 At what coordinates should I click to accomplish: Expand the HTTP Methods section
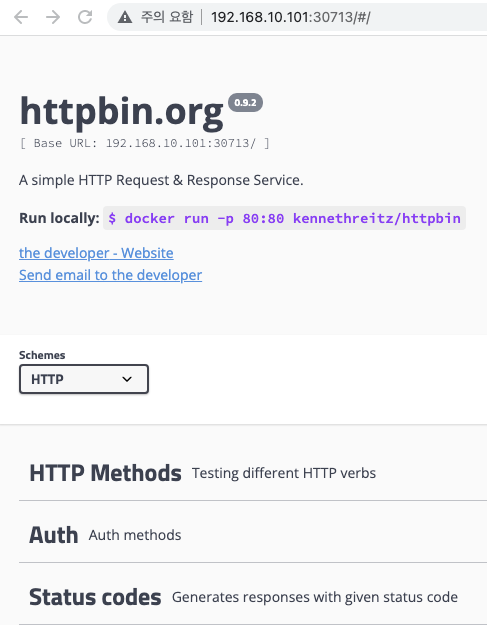point(253,473)
